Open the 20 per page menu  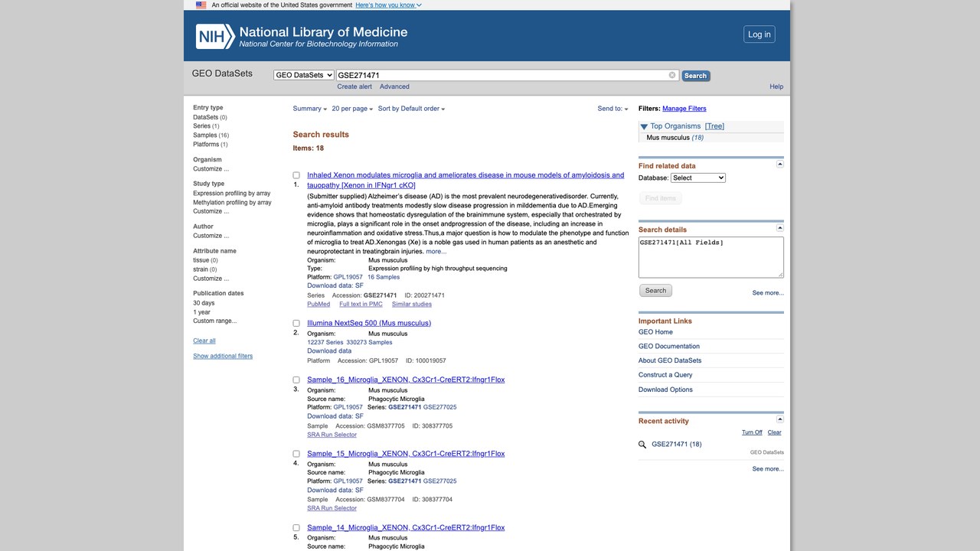tap(352, 109)
